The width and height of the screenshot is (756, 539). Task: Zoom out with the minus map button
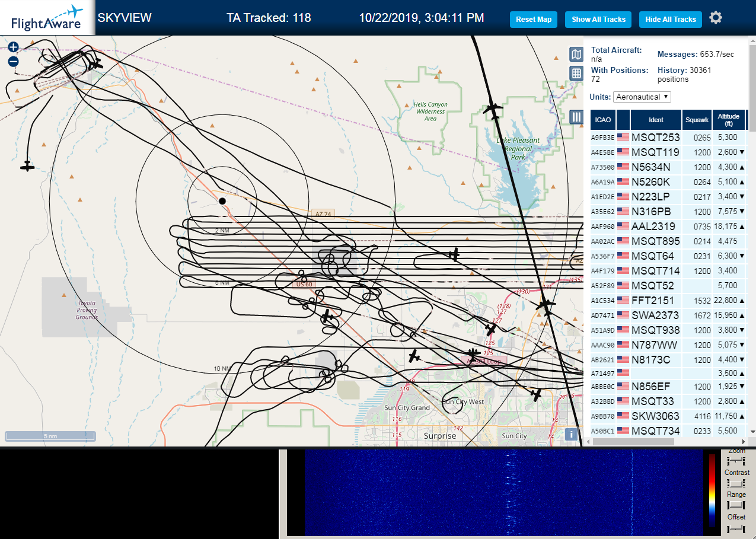13,61
